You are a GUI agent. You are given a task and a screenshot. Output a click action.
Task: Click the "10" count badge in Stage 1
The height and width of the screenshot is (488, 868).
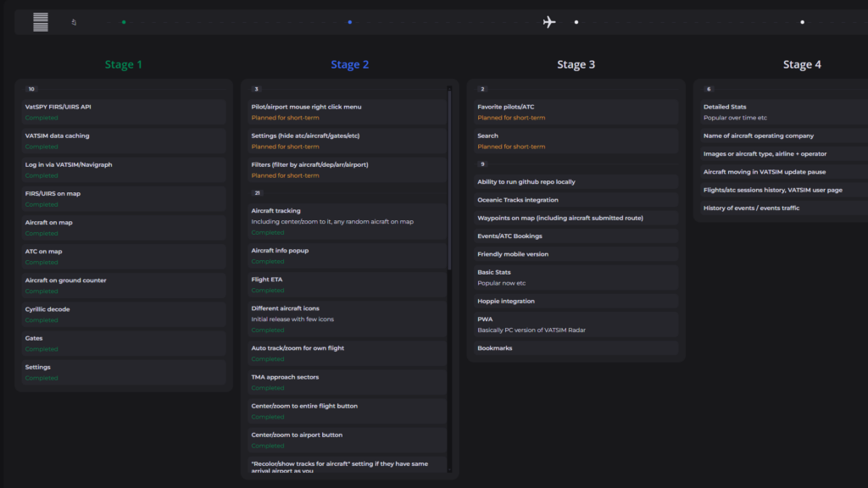pyautogui.click(x=31, y=89)
